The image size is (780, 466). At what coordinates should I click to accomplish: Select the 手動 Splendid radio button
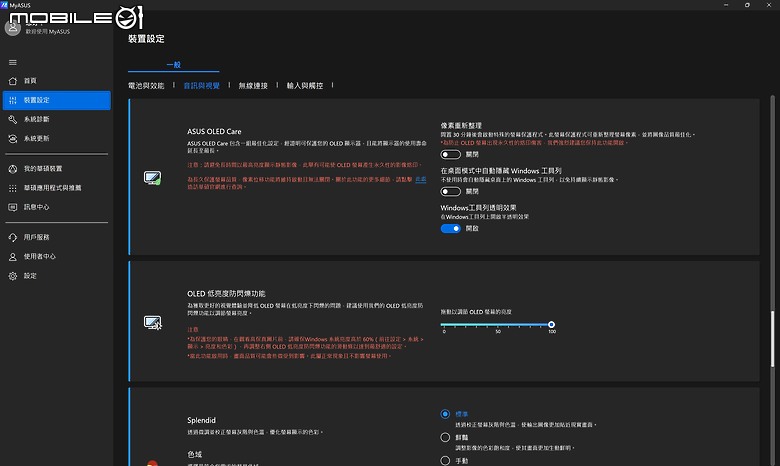pos(445,461)
